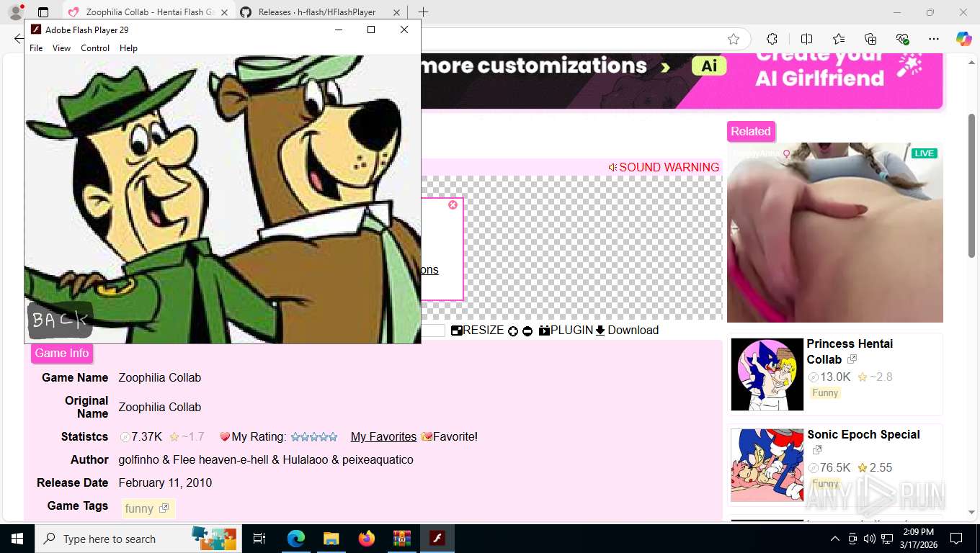Open the Control menu in Flash Player

pos(95,48)
